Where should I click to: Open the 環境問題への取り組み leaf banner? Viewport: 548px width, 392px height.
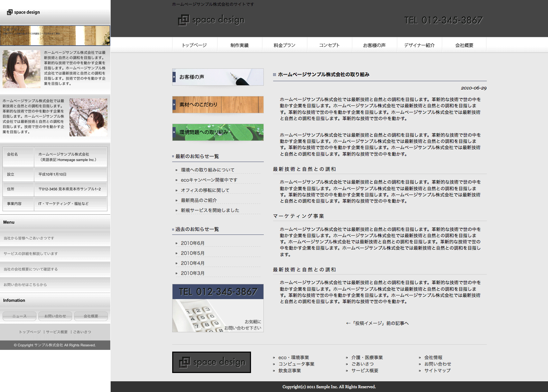218,132
